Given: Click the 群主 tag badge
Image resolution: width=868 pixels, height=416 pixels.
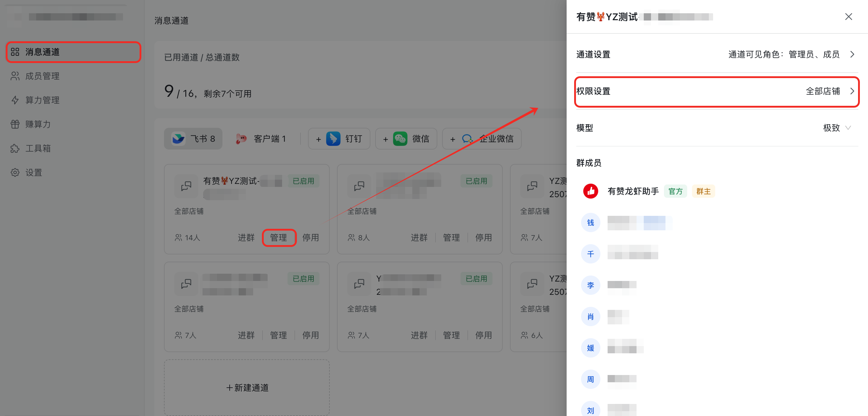Looking at the screenshot, I should (x=703, y=191).
